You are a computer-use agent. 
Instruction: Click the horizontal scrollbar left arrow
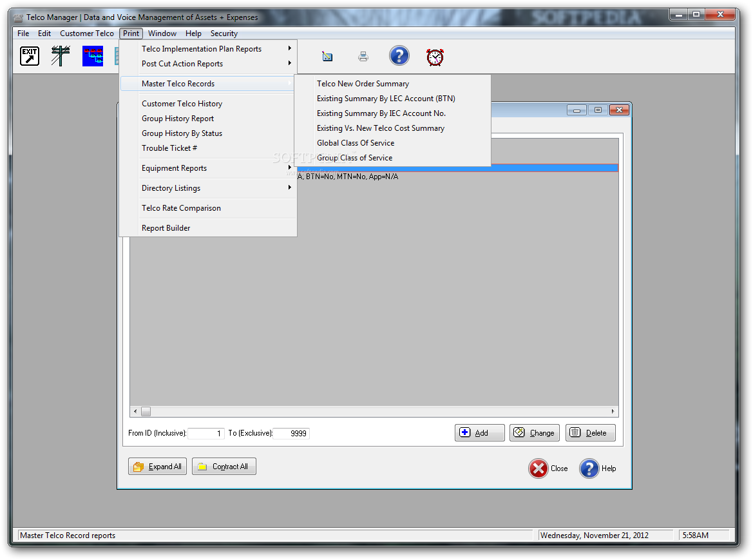point(135,411)
